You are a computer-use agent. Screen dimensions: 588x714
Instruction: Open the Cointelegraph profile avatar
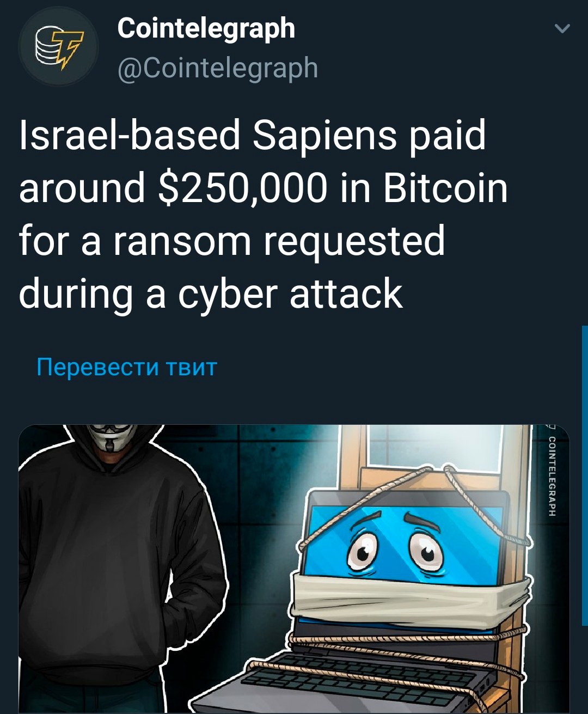click(58, 47)
